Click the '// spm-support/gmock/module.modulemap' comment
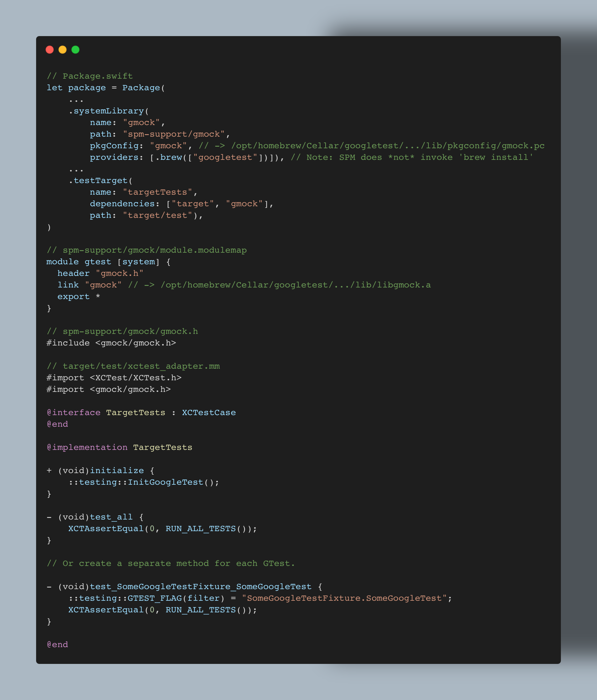 pos(147,250)
